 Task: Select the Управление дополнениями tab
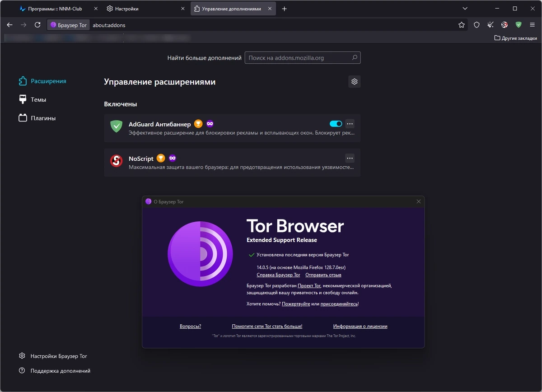tap(233, 9)
